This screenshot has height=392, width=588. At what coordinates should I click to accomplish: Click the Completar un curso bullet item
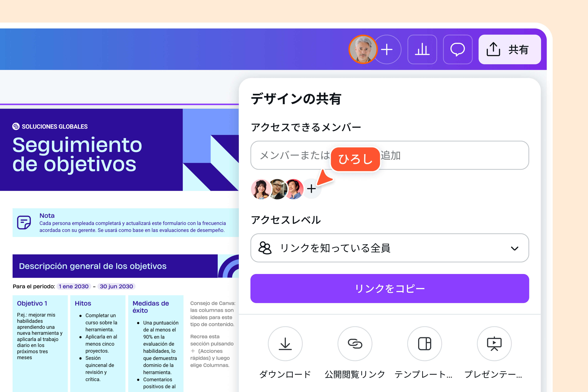101,322
